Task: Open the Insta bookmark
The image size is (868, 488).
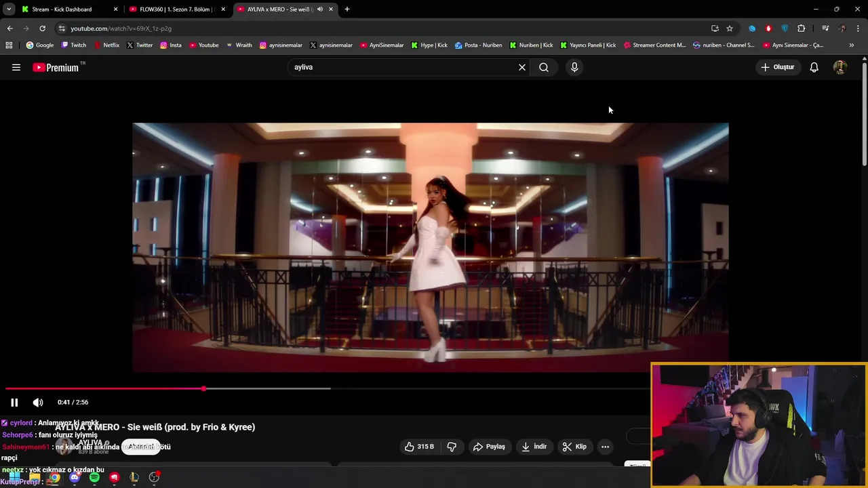Action: pos(171,45)
